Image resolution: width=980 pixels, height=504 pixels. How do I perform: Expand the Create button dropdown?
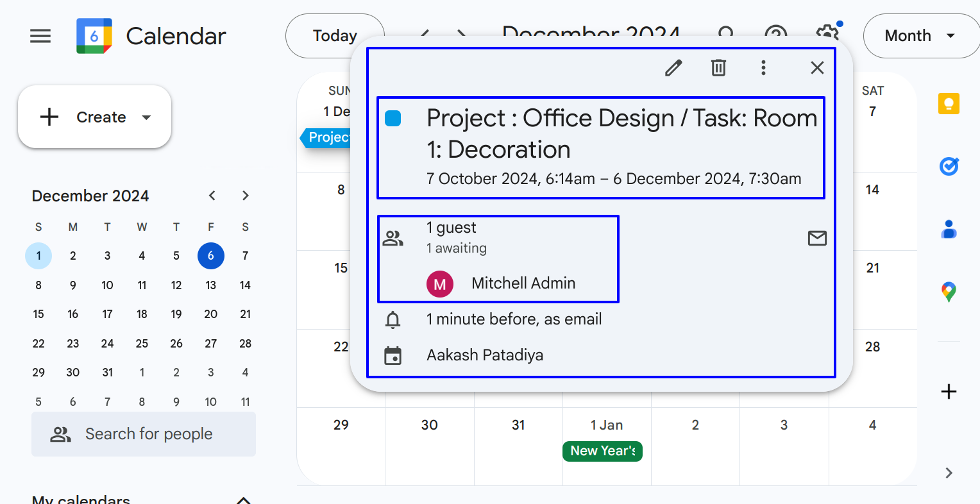146,117
